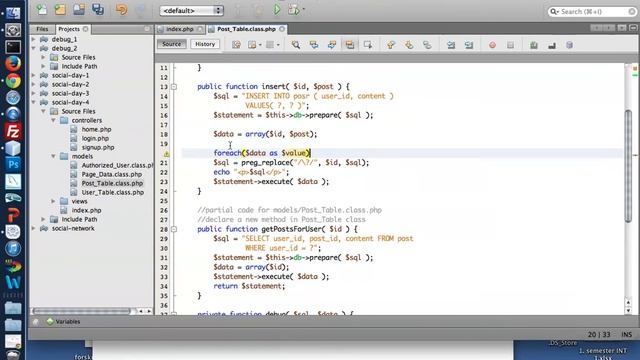Switch to the index.php editor tab
The height and width of the screenshot is (360, 640).
[180, 29]
